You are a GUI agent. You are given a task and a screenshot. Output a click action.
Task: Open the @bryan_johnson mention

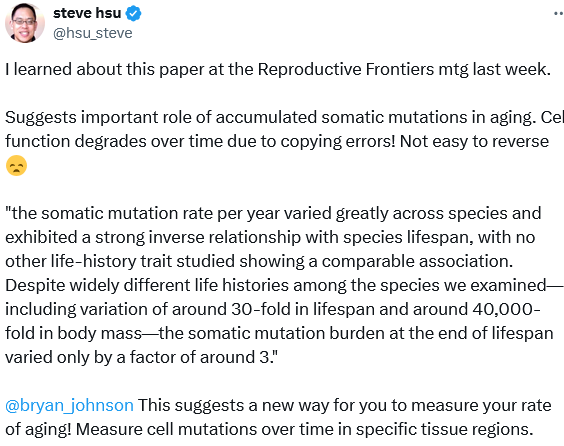click(69, 405)
